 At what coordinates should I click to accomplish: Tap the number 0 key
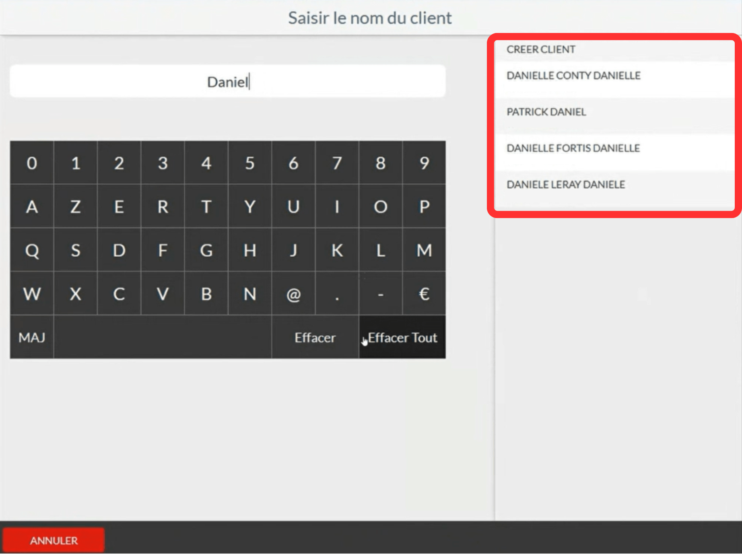[32, 163]
